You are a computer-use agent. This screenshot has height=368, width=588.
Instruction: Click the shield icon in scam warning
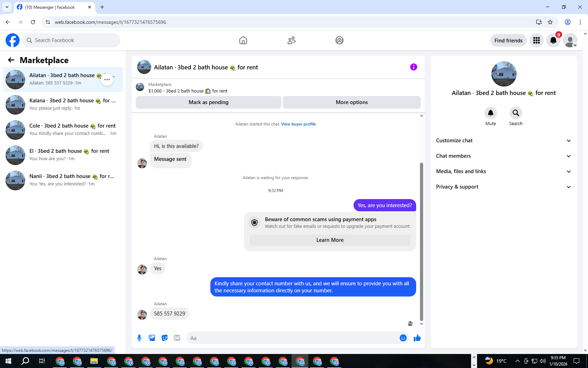click(254, 223)
